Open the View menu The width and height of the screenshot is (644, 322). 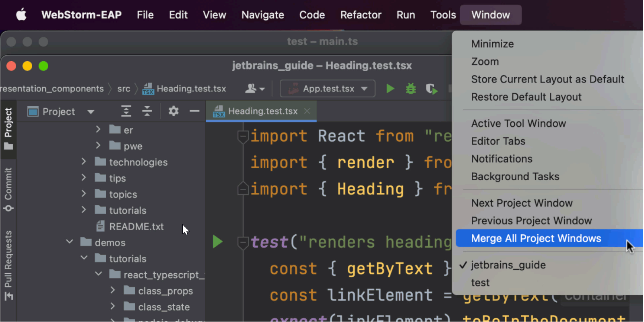point(215,15)
